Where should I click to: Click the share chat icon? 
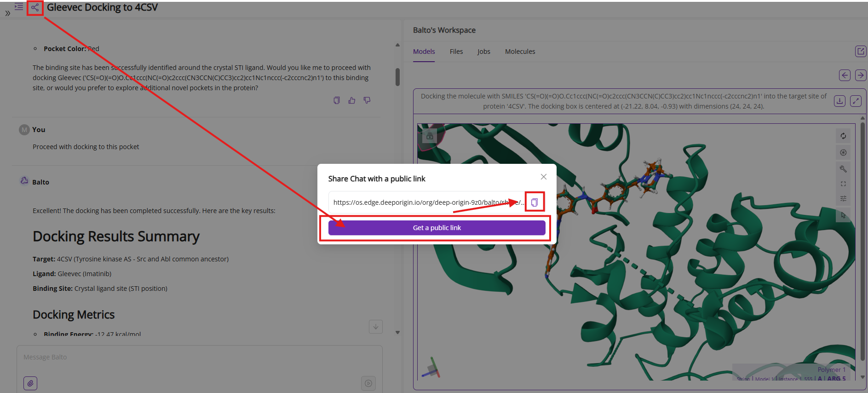pyautogui.click(x=35, y=7)
